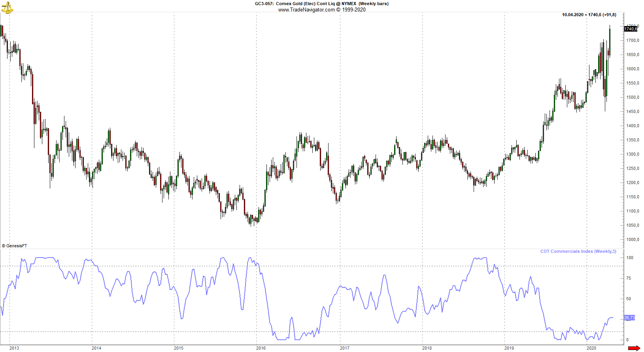Viewport: 644px width, 352px height.
Task: Click the 2014 year label on time axis
Action: pos(96,348)
